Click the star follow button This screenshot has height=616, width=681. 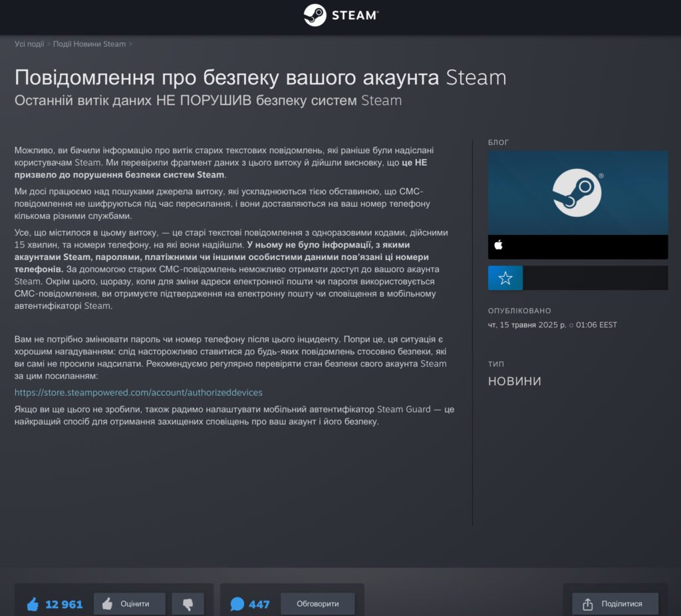click(505, 278)
